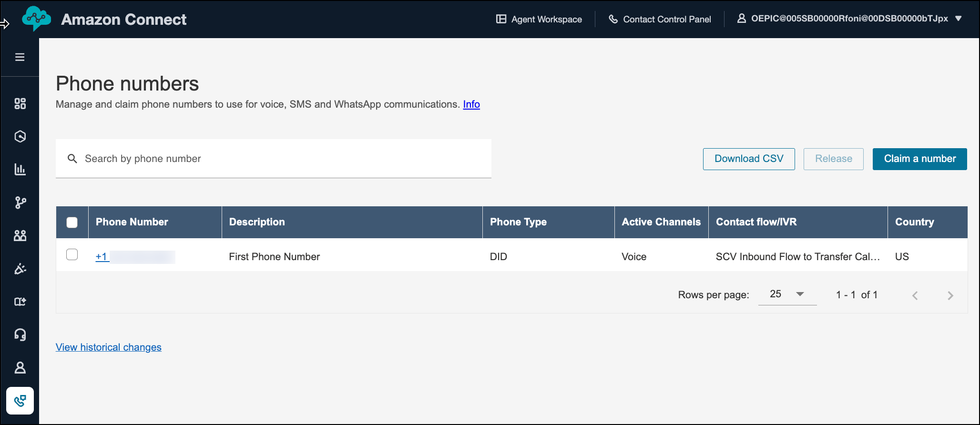The height and width of the screenshot is (425, 980).
Task: Click the 'SCV Inbound Flow to Transfer Cal…' cell
Action: pyautogui.click(x=798, y=257)
